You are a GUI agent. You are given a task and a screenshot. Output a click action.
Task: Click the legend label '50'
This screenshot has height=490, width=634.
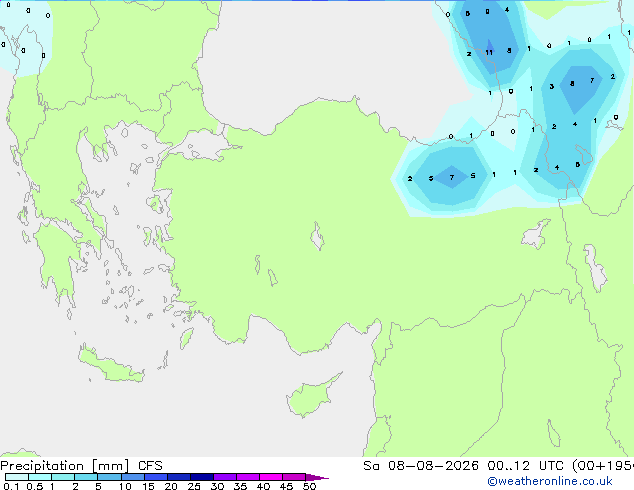click(x=309, y=486)
